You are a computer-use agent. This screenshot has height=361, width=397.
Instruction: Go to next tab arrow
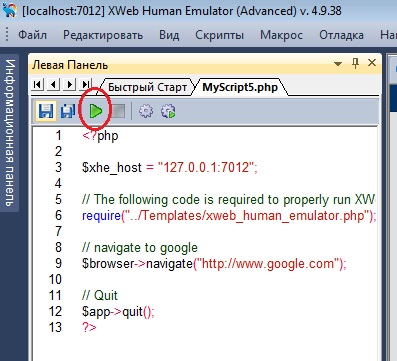70,85
